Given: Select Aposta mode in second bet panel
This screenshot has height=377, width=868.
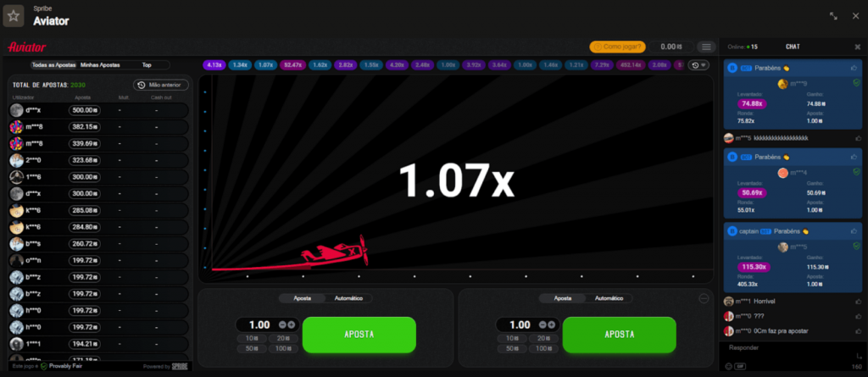Looking at the screenshot, I should 563,298.
